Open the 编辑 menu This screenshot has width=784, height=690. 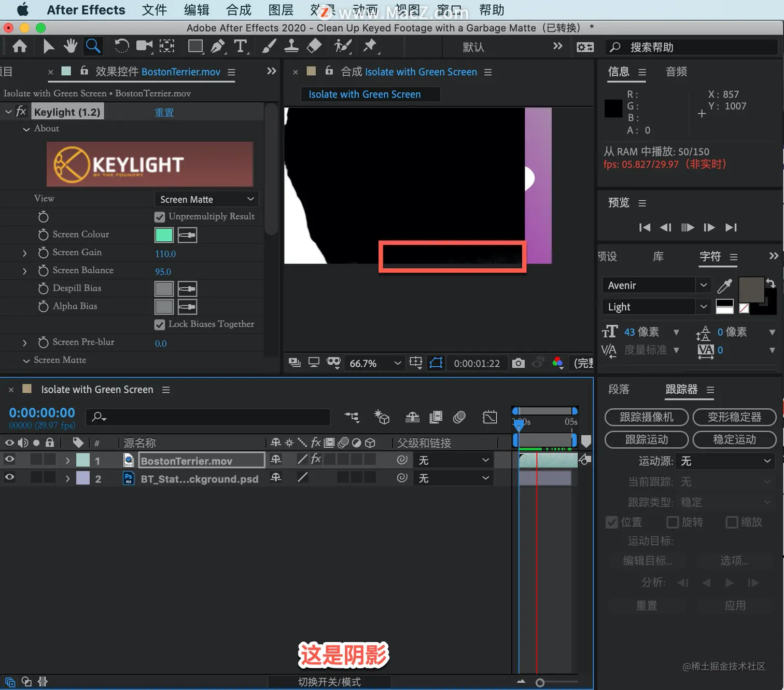(x=197, y=10)
